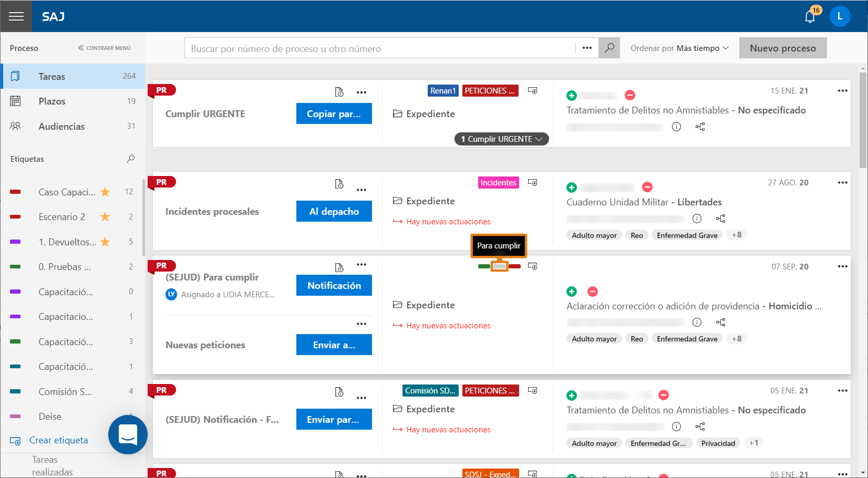Open the chat support bubble
Screen dimensions: 868x478
tap(128, 434)
